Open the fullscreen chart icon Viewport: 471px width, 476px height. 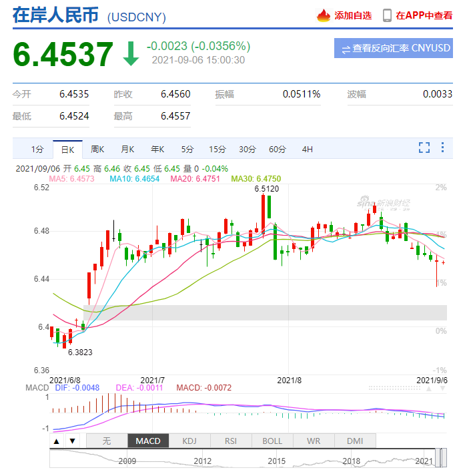point(424,148)
